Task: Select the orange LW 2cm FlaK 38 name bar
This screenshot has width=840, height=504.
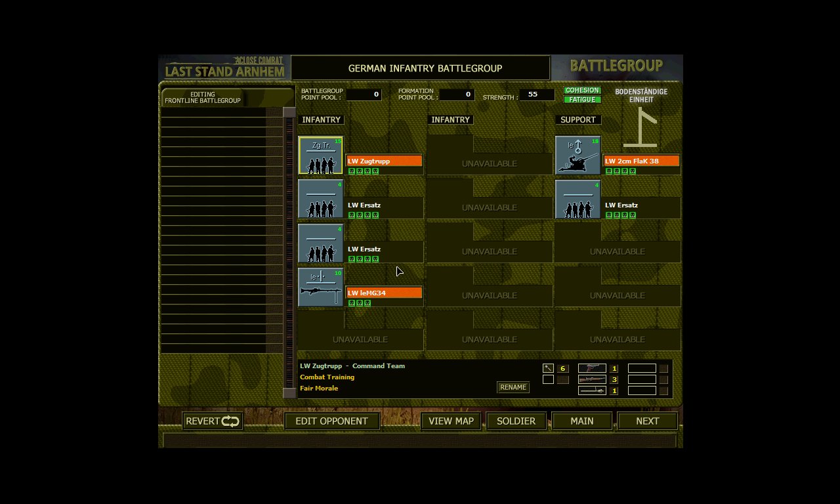Action: [x=641, y=161]
